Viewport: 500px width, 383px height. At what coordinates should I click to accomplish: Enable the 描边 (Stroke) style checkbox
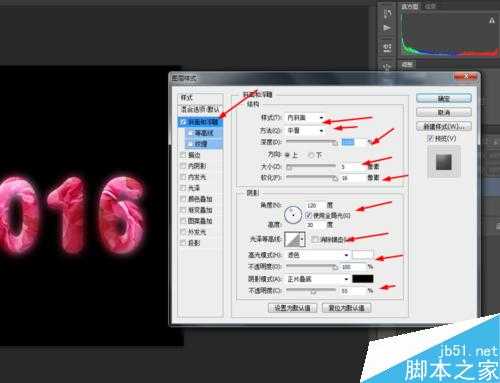pyautogui.click(x=183, y=155)
